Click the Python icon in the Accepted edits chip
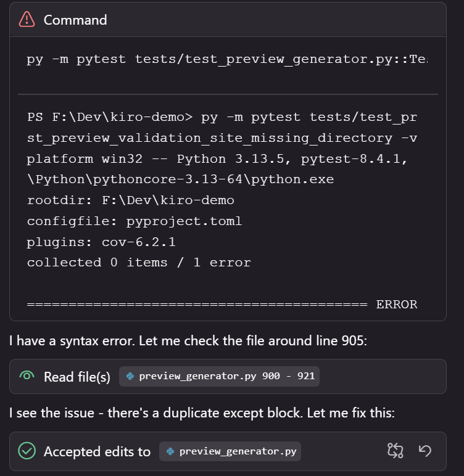Screen dimensions: 464x476 [170, 451]
